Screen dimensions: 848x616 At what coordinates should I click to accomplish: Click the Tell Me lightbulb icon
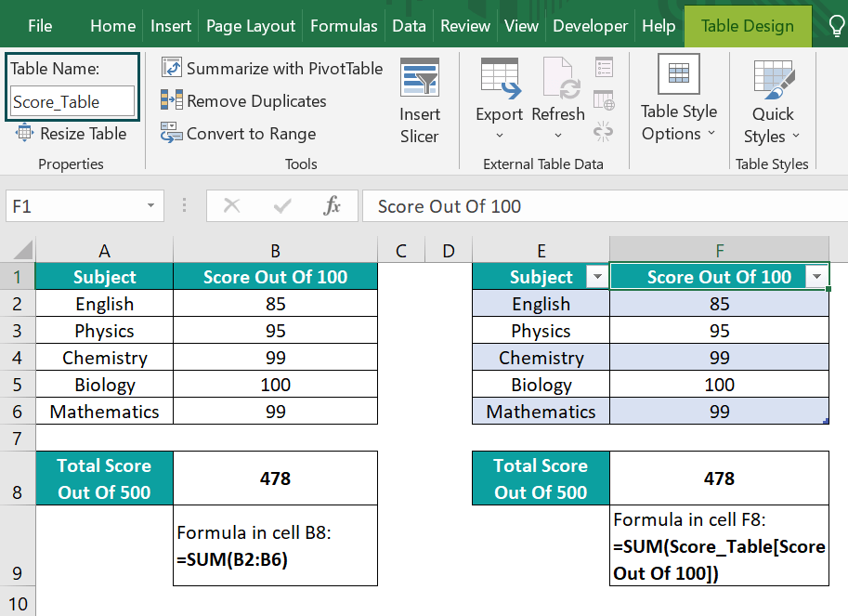coord(836,25)
